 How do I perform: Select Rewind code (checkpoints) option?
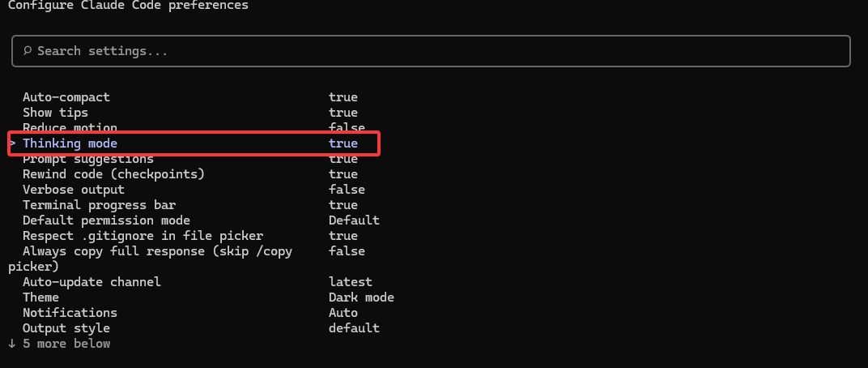pos(113,174)
